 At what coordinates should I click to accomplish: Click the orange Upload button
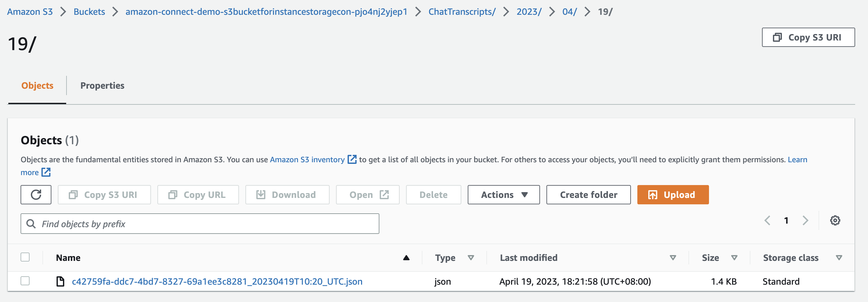pyautogui.click(x=673, y=194)
